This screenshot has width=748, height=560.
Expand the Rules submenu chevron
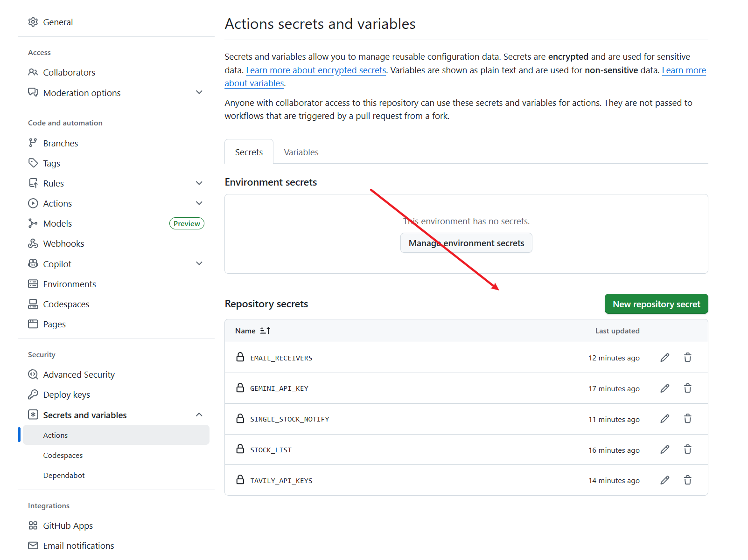[x=199, y=183]
